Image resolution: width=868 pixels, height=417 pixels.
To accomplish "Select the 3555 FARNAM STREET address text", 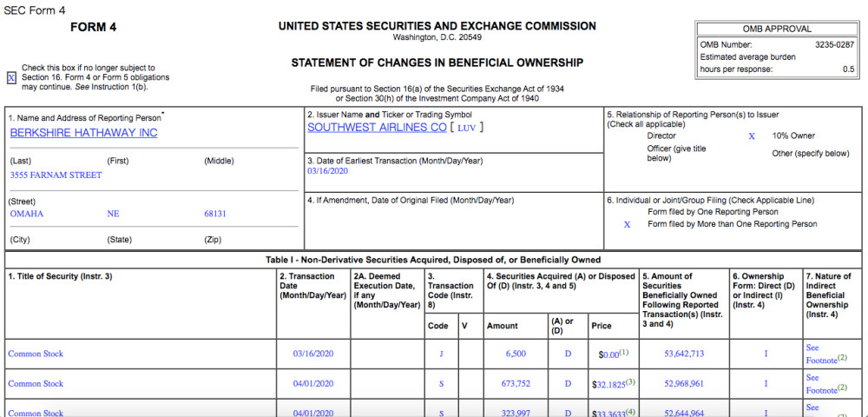I will (56, 175).
